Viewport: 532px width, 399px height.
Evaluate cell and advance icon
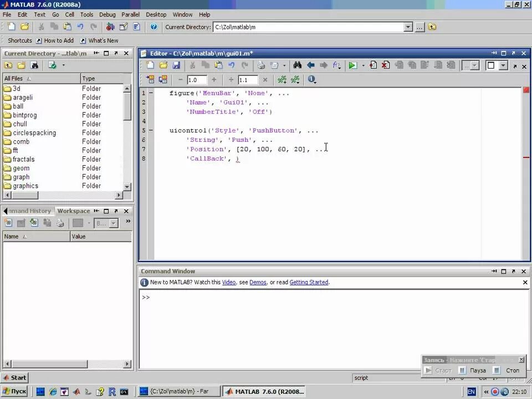pos(163,79)
